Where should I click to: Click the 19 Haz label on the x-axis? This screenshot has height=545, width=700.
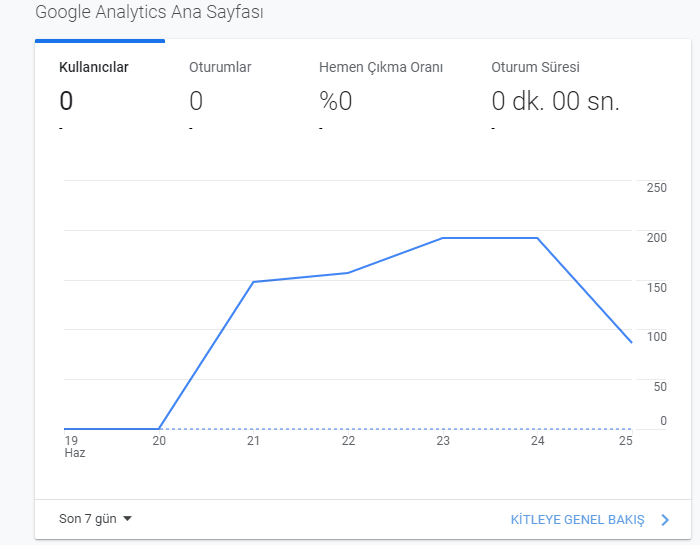coord(75,447)
